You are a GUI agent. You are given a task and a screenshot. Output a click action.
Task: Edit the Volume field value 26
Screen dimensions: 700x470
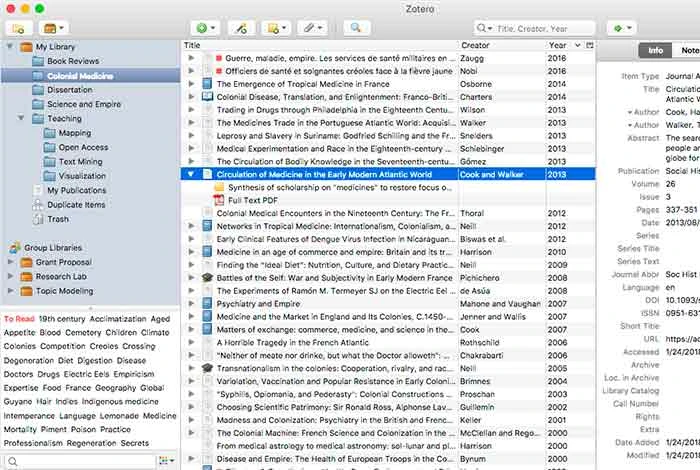coord(671,184)
